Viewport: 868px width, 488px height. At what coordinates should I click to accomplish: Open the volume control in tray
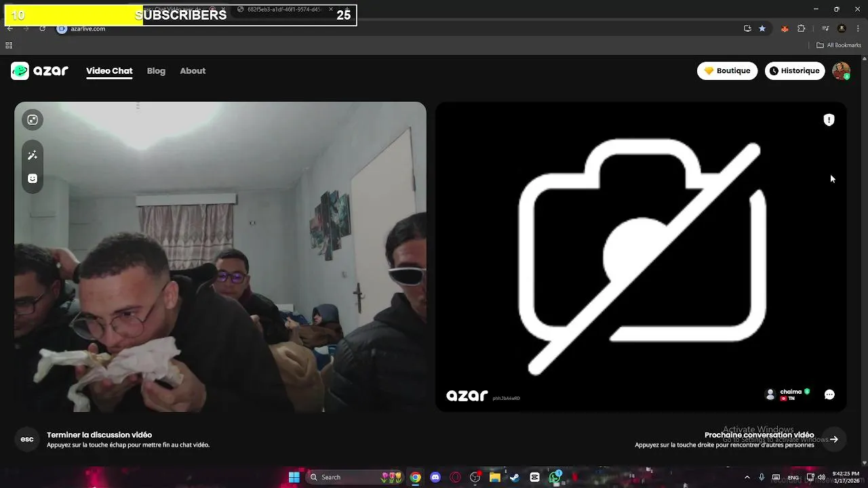pos(822,477)
